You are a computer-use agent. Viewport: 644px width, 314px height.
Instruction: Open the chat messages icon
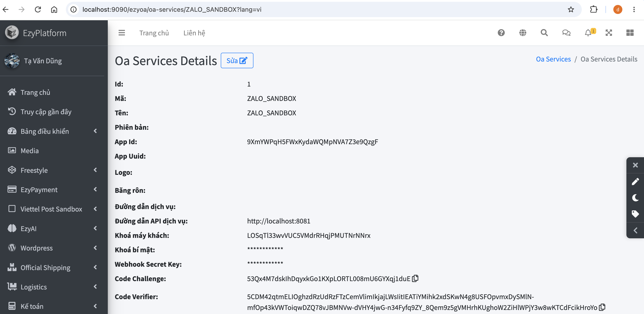[566, 33]
